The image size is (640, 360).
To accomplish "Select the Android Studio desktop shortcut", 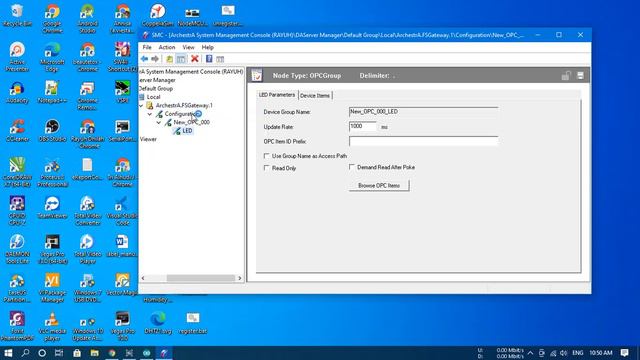I will [87, 19].
